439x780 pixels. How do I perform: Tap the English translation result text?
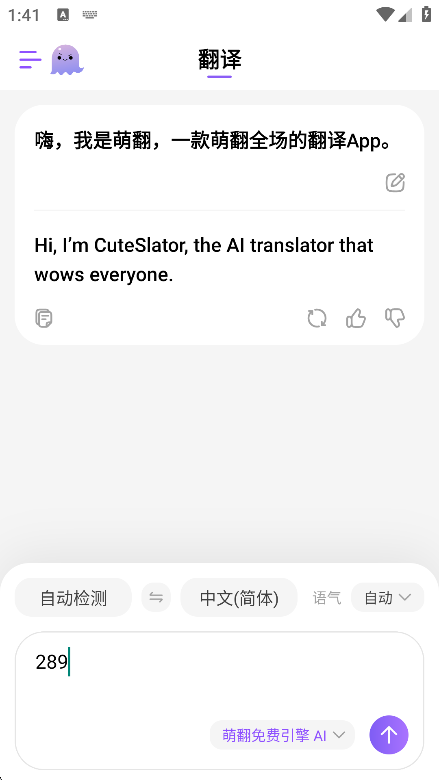(x=204, y=260)
